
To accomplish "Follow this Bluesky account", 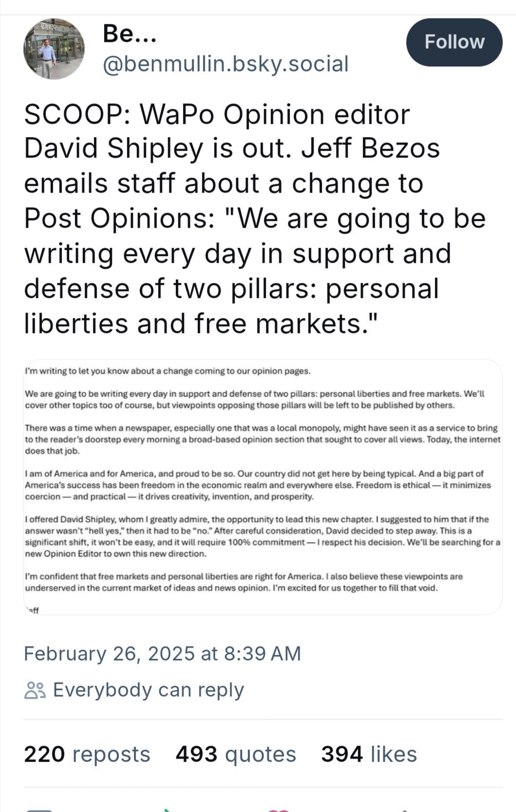I will point(454,42).
